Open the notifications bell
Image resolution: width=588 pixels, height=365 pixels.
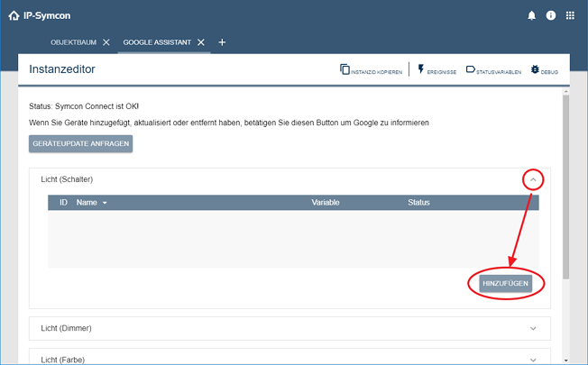coord(531,15)
